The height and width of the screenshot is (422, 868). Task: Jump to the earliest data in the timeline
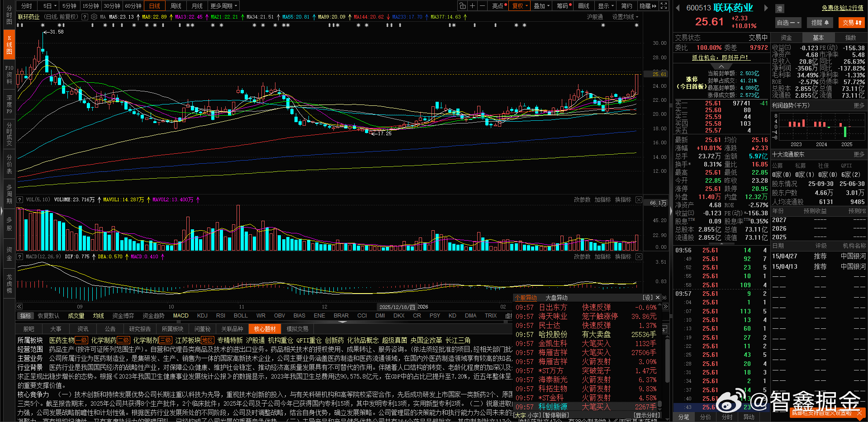pos(19,307)
